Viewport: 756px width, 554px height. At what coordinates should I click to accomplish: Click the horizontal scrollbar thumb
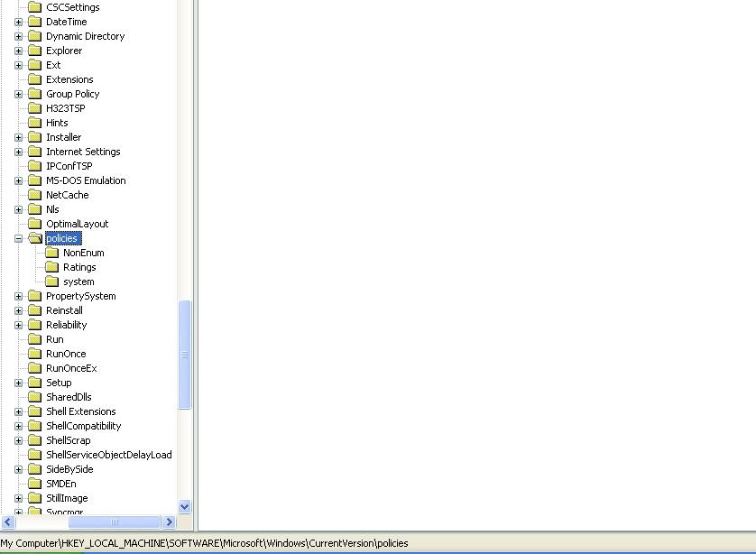click(x=115, y=522)
